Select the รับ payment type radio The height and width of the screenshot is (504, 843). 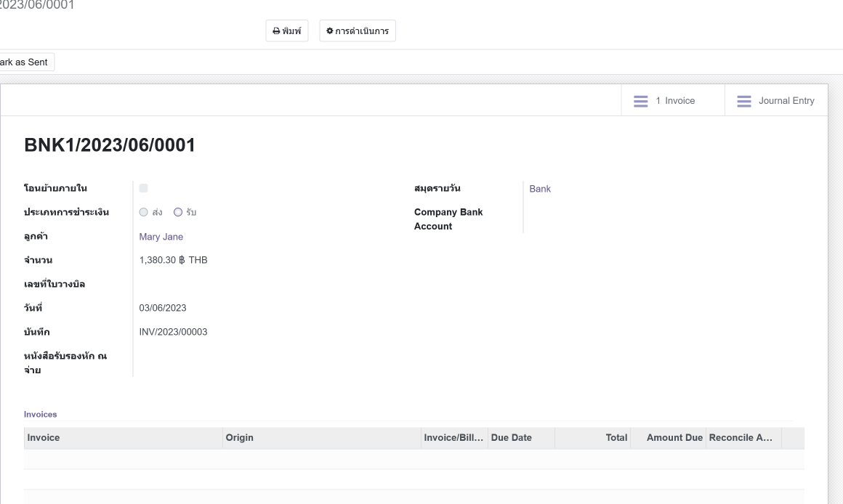click(x=177, y=212)
